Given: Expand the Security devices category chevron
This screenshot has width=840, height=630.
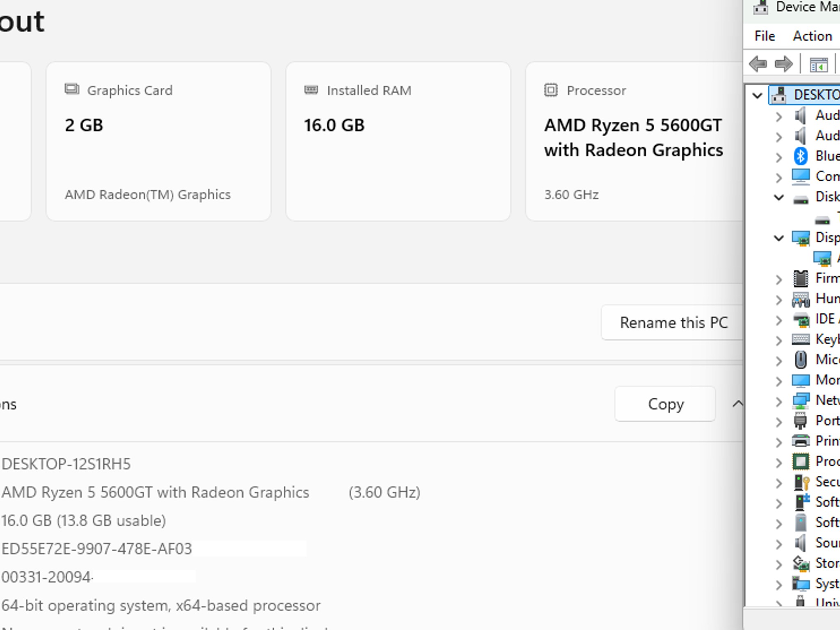Looking at the screenshot, I should pos(779,483).
